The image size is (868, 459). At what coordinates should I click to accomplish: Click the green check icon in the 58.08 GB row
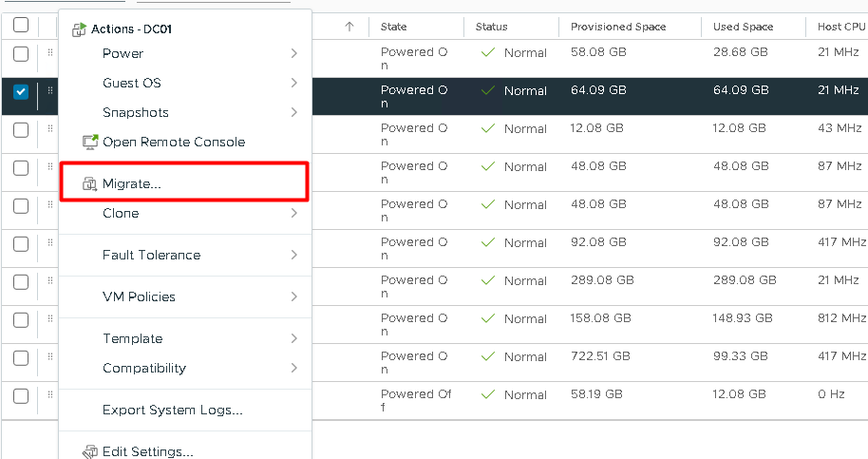[488, 52]
